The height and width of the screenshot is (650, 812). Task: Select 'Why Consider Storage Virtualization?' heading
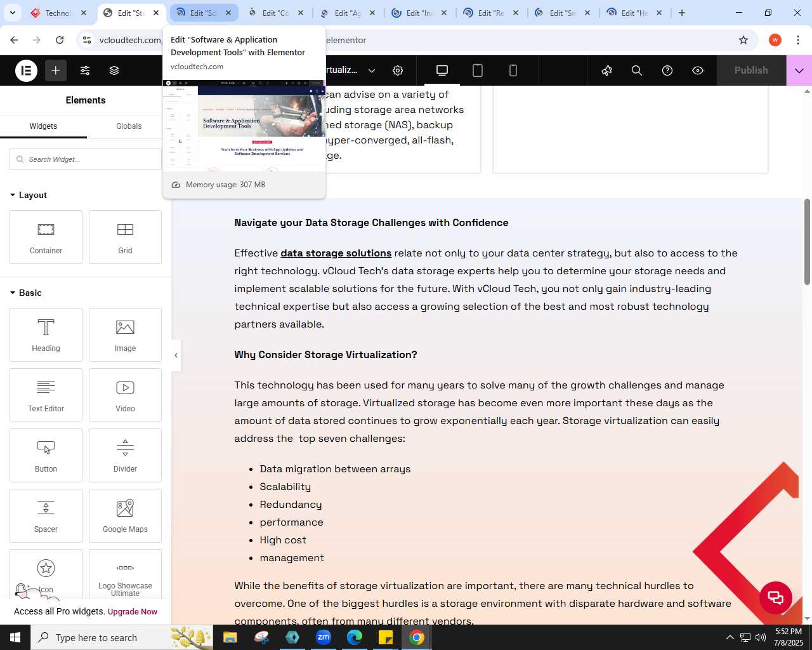coord(325,355)
